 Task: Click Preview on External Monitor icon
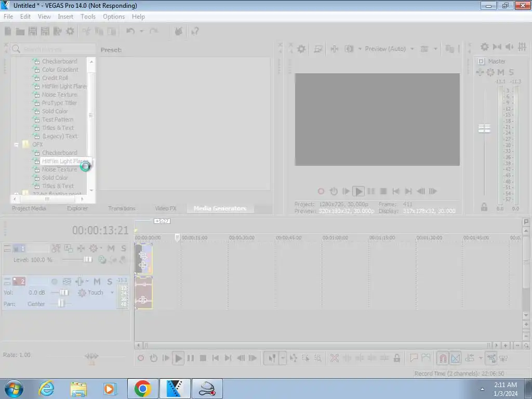point(317,49)
